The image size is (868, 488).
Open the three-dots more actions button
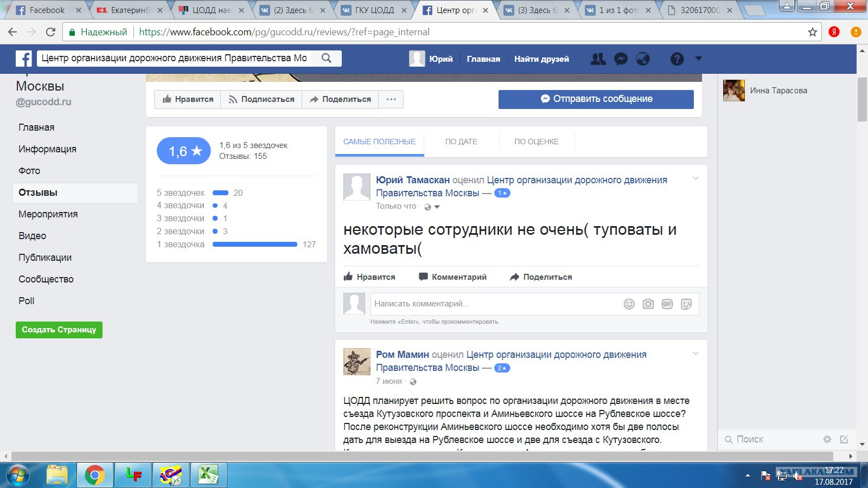[391, 99]
